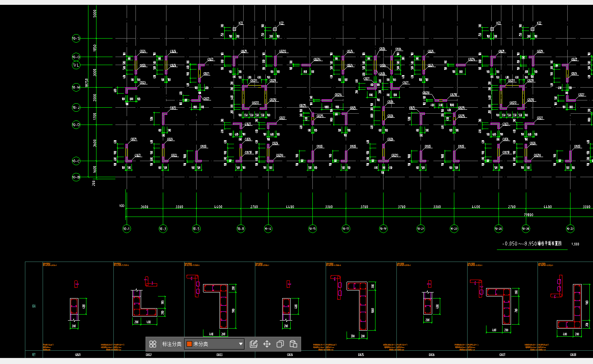593x364 pixels.
Task: Select axis bubble 10-15
Action: click(312, 229)
